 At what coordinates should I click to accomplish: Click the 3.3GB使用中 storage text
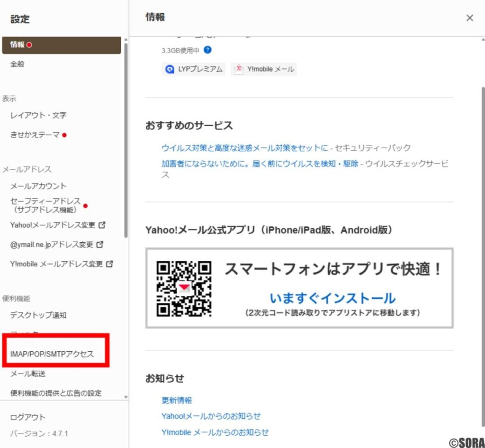pos(180,50)
